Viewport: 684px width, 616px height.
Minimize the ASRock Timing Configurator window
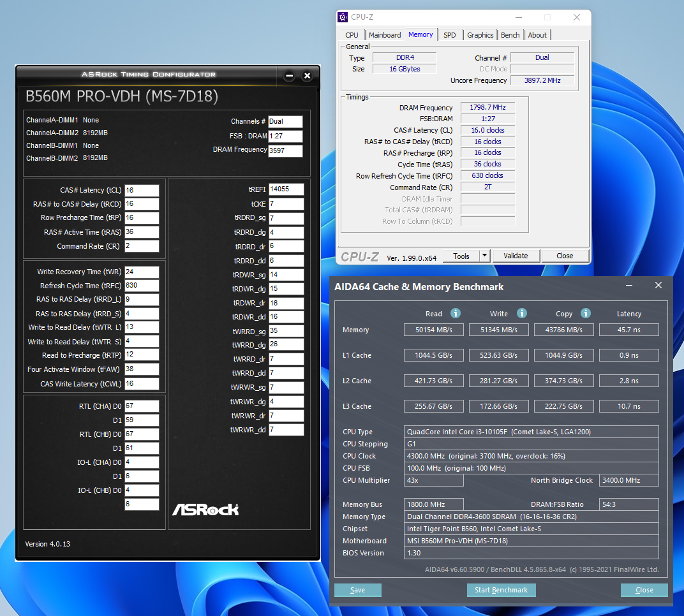289,76
